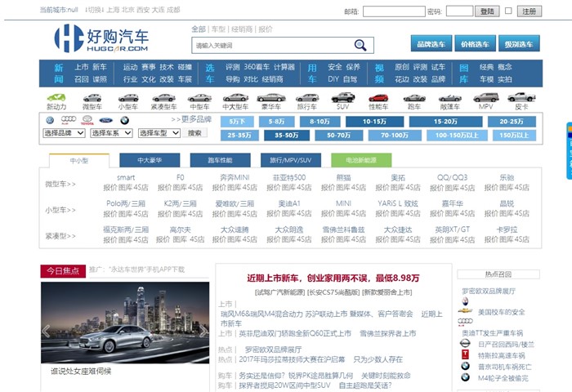Select the 新动力 green car icon
Image resolution: width=572 pixels, height=392 pixels.
[x=56, y=97]
